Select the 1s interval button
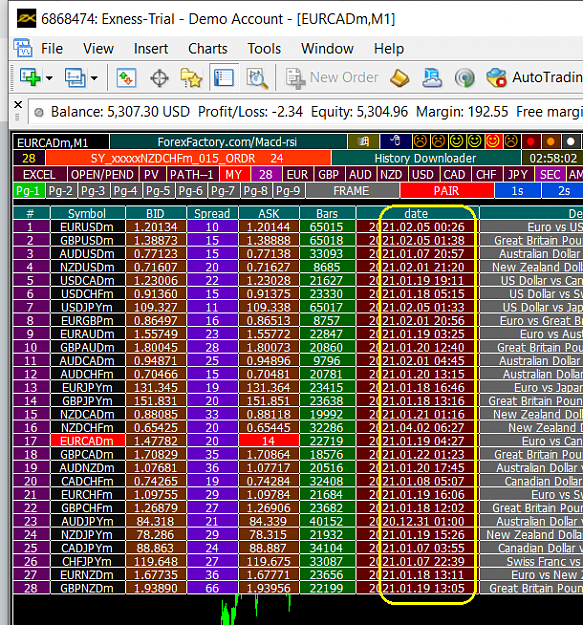The image size is (583, 625). point(517,191)
